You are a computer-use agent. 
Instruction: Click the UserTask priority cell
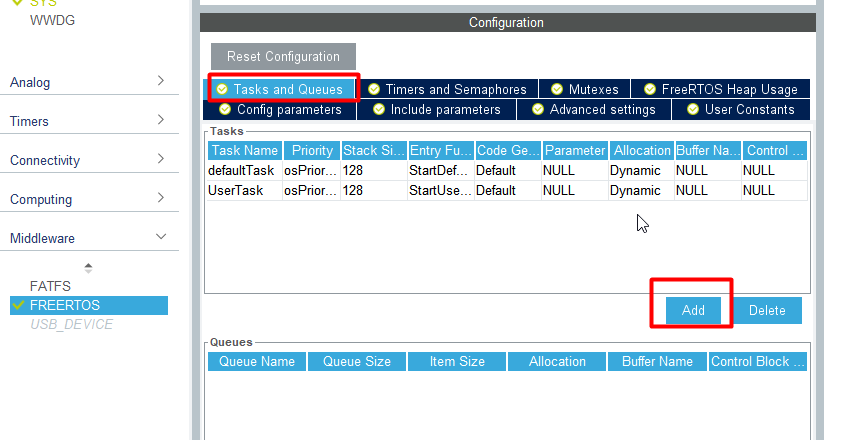point(311,190)
